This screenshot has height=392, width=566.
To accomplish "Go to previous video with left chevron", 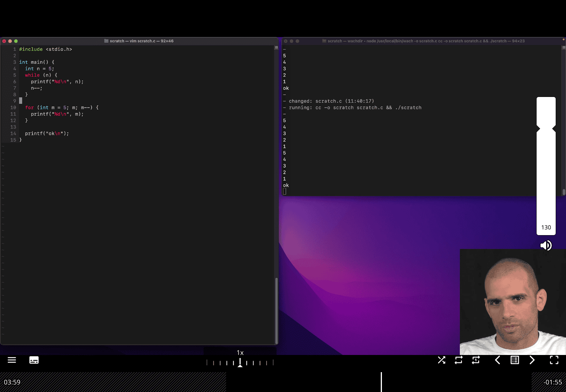I will tap(497, 360).
